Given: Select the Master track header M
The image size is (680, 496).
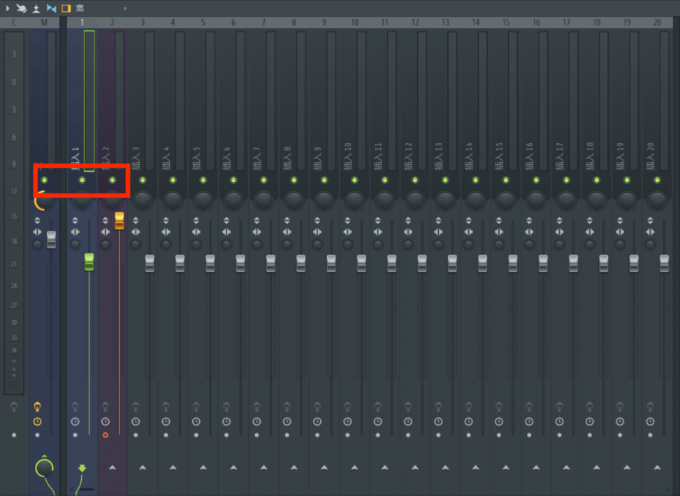Looking at the screenshot, I should (44, 22).
